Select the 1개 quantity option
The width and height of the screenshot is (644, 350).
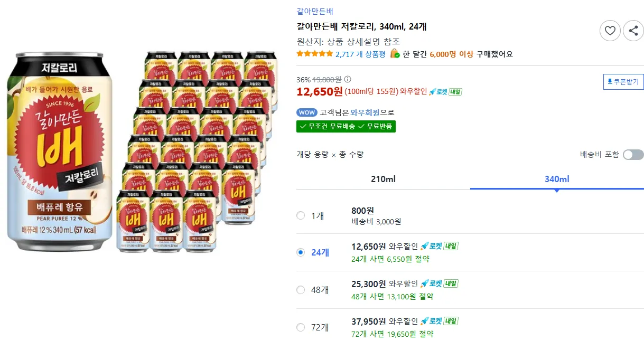(301, 215)
